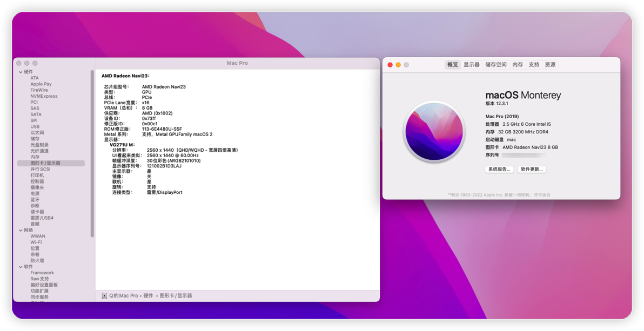Select 功能扩展 in the sidebar
The height and width of the screenshot is (331, 644).
click(x=39, y=291)
